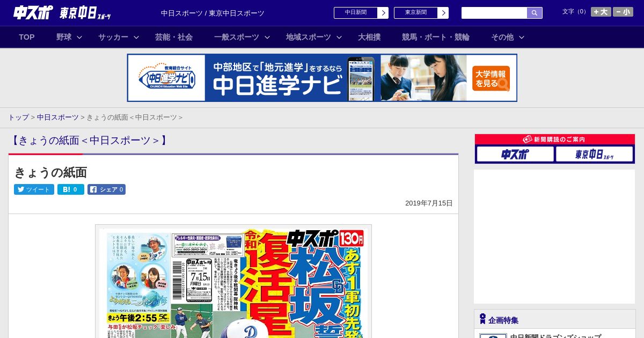
Task: Bookmark with Hatena B! button
Action: (x=71, y=189)
